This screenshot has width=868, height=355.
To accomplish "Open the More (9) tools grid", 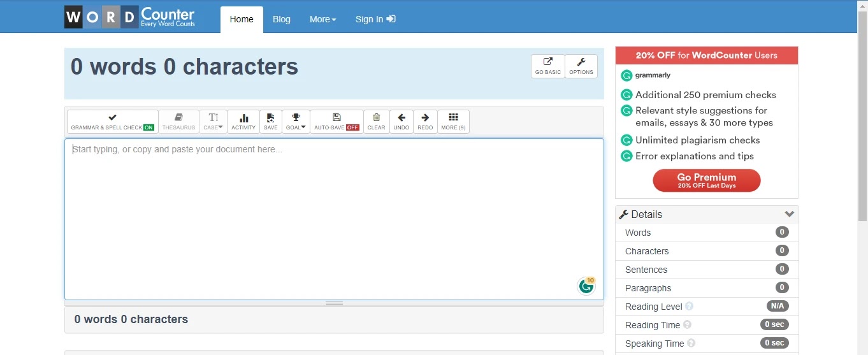I will click(x=453, y=122).
